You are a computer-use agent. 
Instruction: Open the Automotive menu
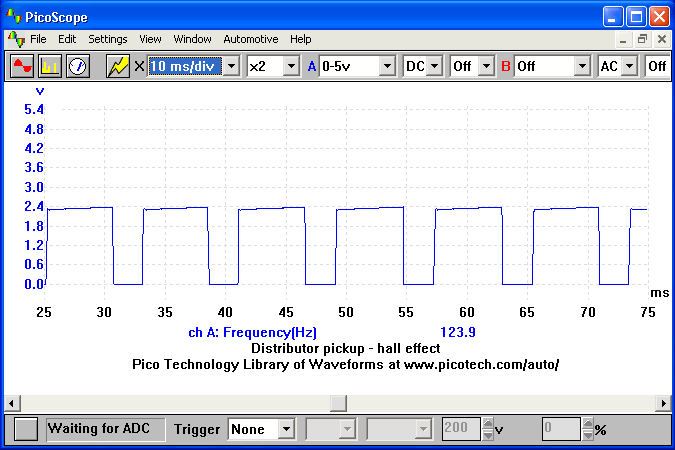pyautogui.click(x=251, y=39)
